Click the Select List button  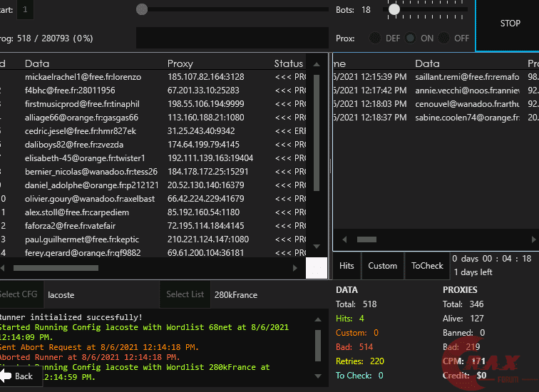[x=185, y=294]
